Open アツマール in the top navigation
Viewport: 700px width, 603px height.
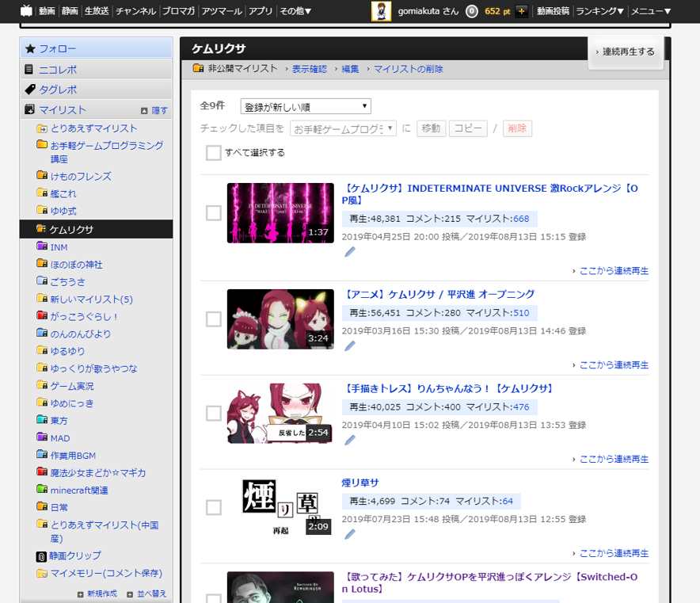(222, 11)
